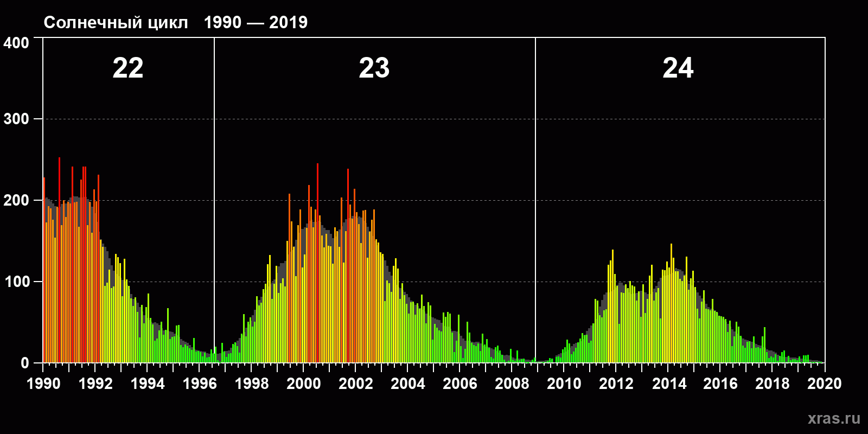Click the cycle number 24 label
The height and width of the screenshot is (434, 868).
[x=678, y=68]
